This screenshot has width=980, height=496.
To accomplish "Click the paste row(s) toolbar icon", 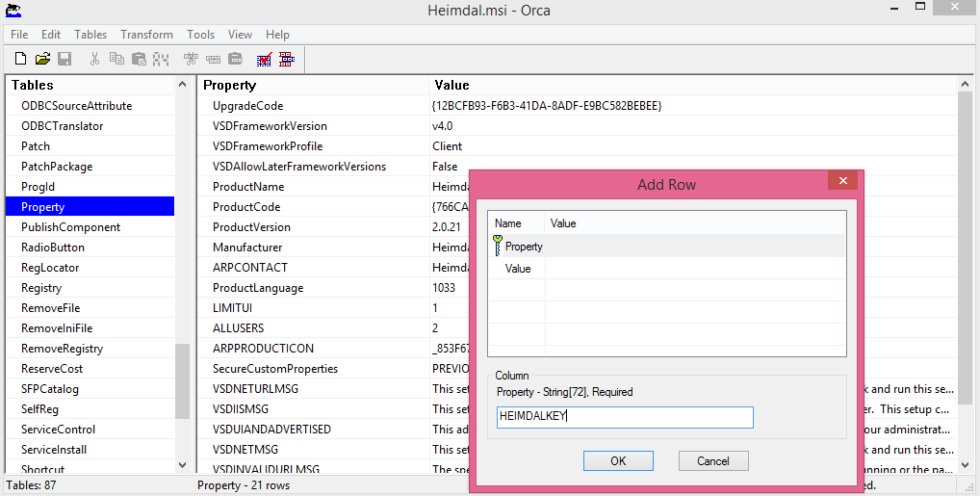I will coord(235,59).
